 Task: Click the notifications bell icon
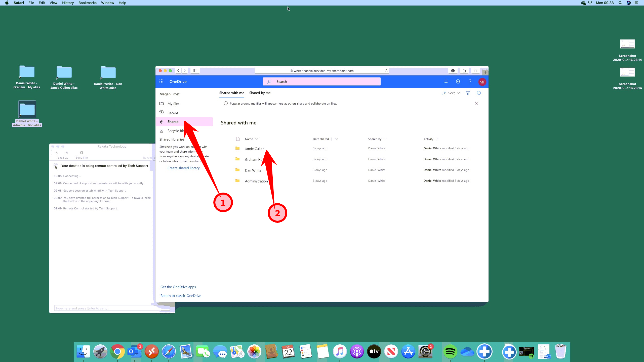446,81
